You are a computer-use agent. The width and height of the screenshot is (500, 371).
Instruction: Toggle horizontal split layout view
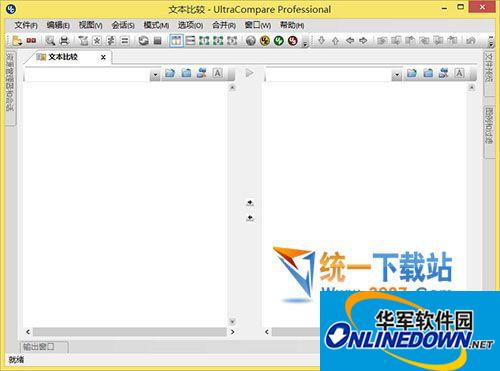pyautogui.click(x=190, y=41)
